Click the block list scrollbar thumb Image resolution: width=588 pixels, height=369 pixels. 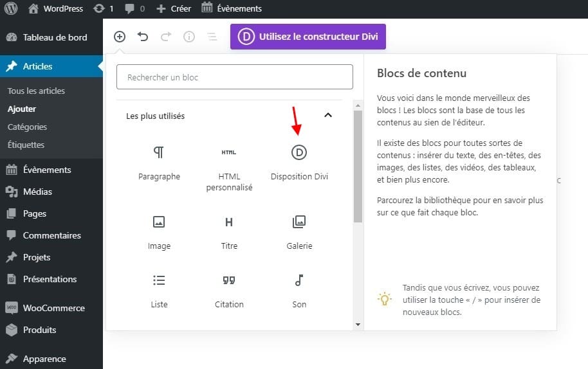(358, 166)
